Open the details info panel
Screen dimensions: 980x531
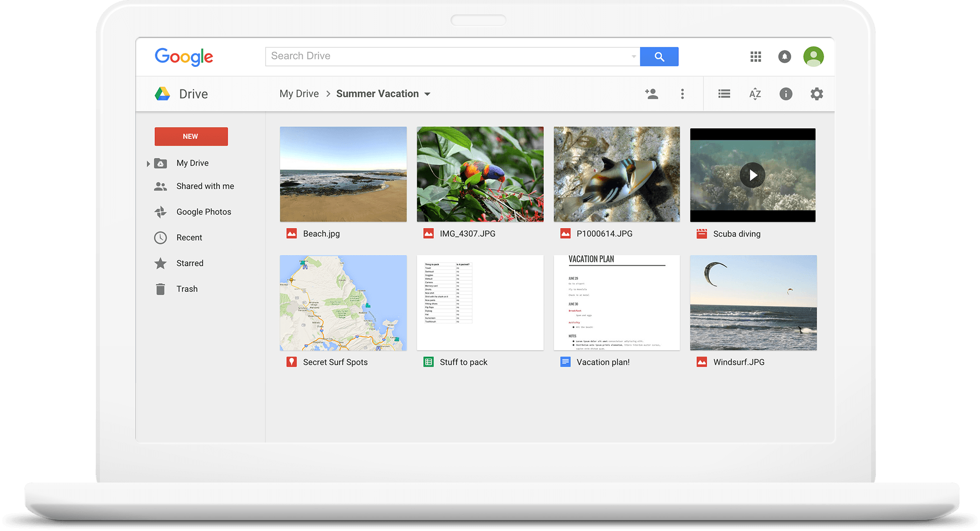click(785, 93)
